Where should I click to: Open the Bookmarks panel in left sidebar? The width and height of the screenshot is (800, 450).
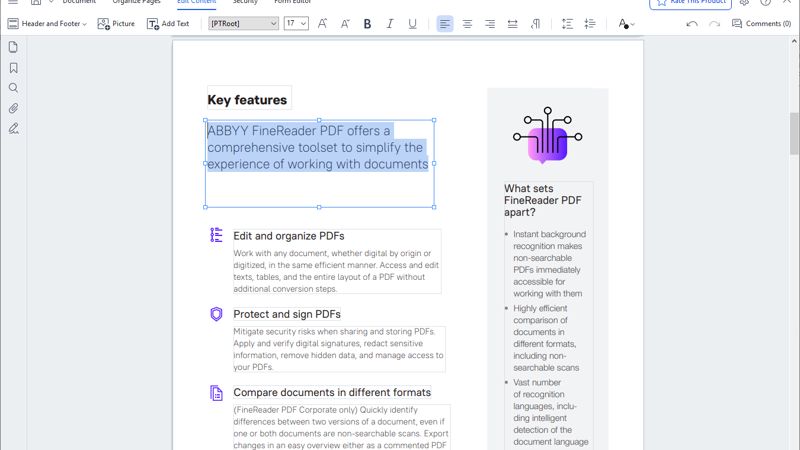[13, 68]
